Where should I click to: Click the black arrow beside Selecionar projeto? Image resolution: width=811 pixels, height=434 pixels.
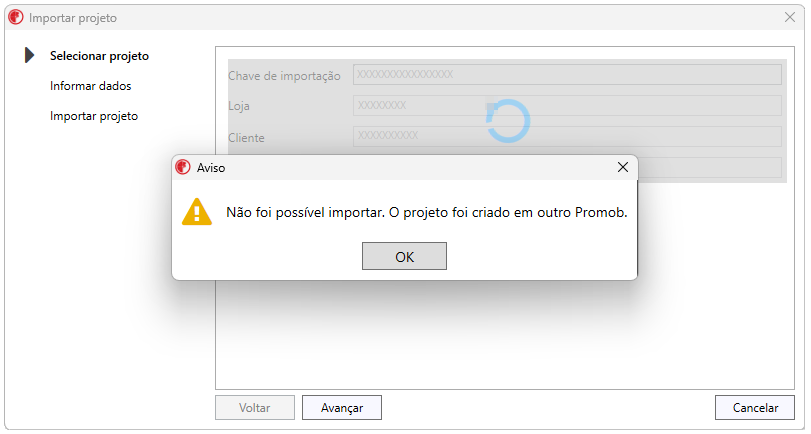click(29, 55)
